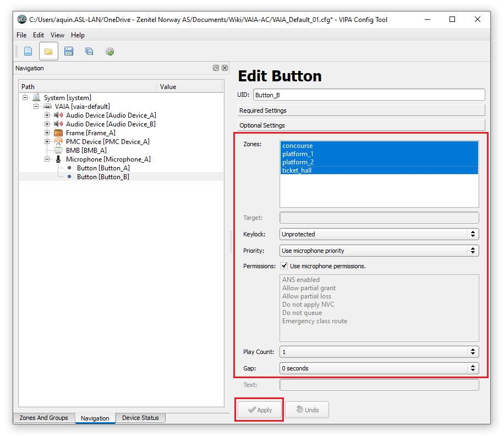Close the Navigation panel
504x437 pixels.
(224, 68)
